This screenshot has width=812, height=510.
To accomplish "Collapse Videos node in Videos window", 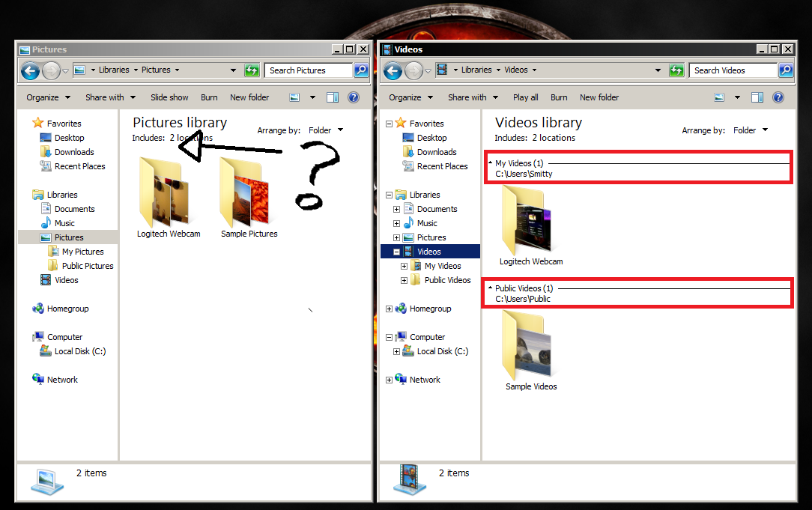I will 397,252.
